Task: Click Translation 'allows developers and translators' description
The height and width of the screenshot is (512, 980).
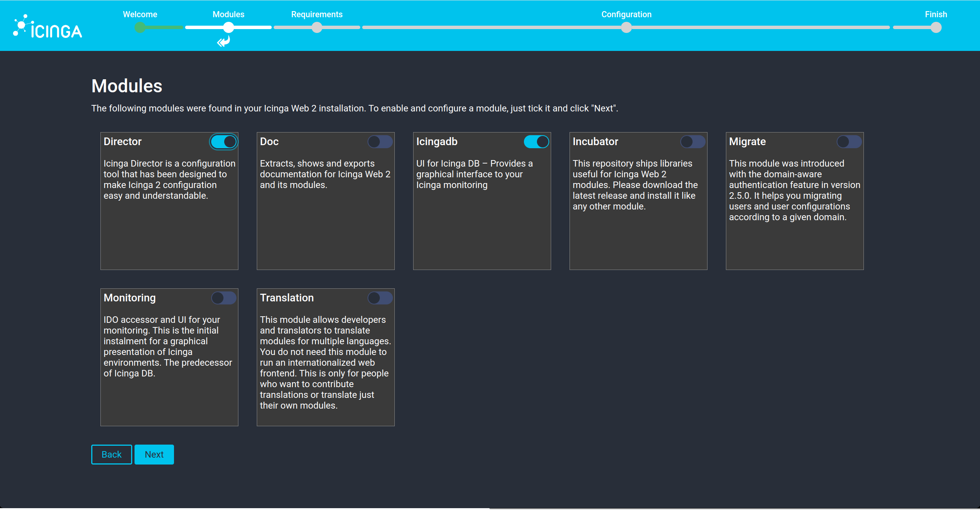Action: (325, 363)
